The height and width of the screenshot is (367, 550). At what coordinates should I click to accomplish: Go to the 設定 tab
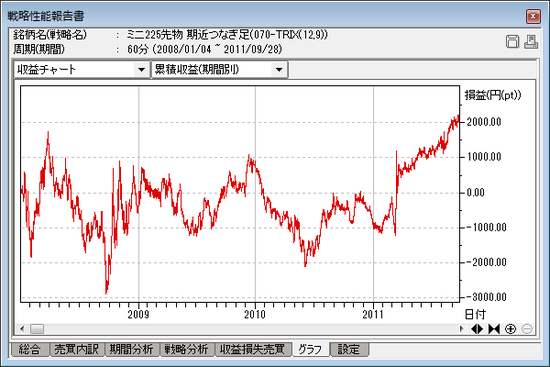click(349, 349)
